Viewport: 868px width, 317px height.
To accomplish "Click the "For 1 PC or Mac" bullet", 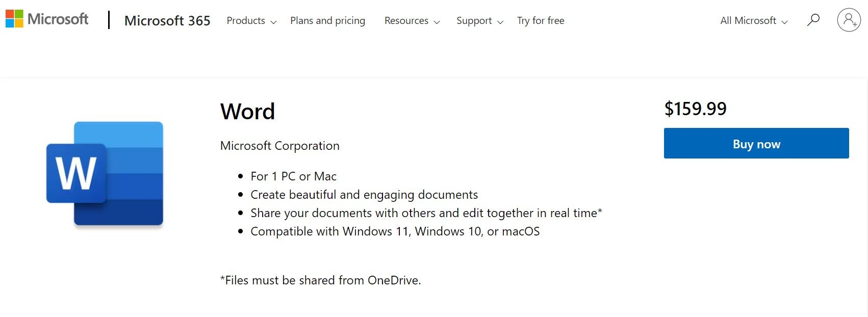I will [x=293, y=176].
